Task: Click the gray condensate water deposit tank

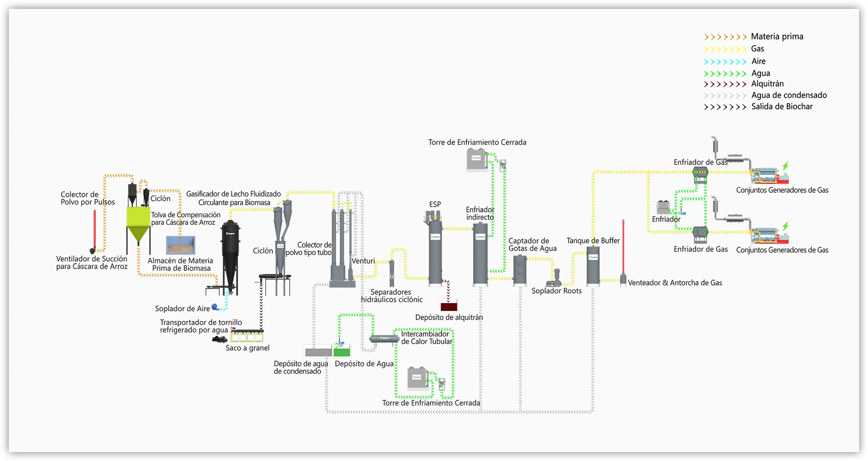Action: pos(318,352)
